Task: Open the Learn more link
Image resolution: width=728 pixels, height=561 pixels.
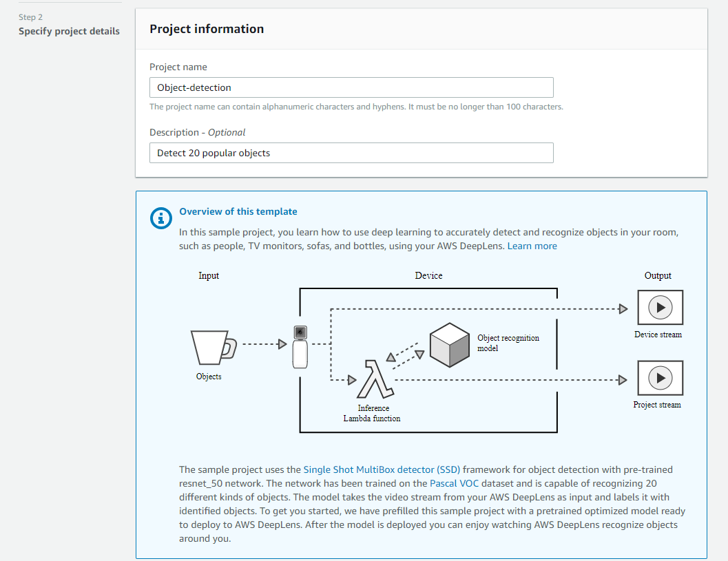Action: click(x=532, y=246)
